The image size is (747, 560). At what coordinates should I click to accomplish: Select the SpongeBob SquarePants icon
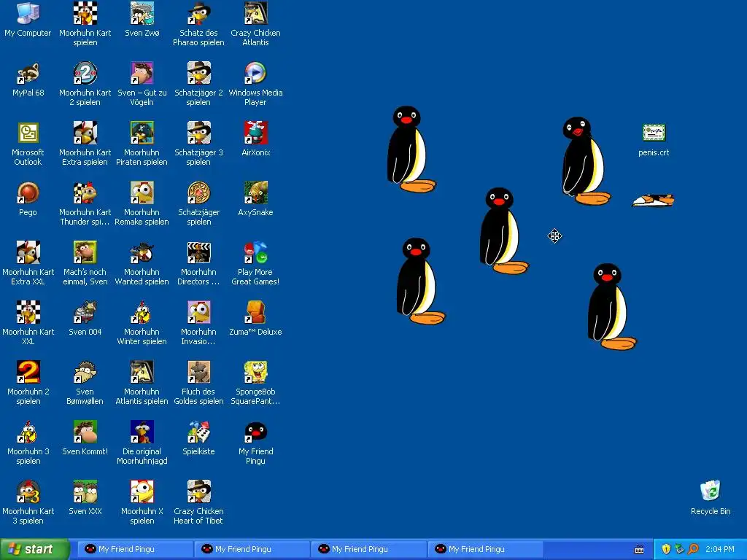tap(256, 372)
